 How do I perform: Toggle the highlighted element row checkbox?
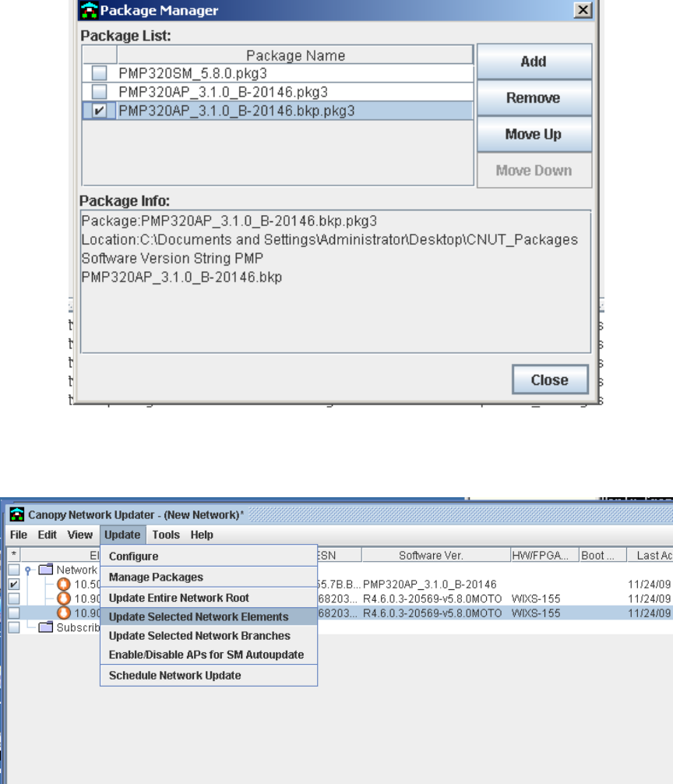14,613
